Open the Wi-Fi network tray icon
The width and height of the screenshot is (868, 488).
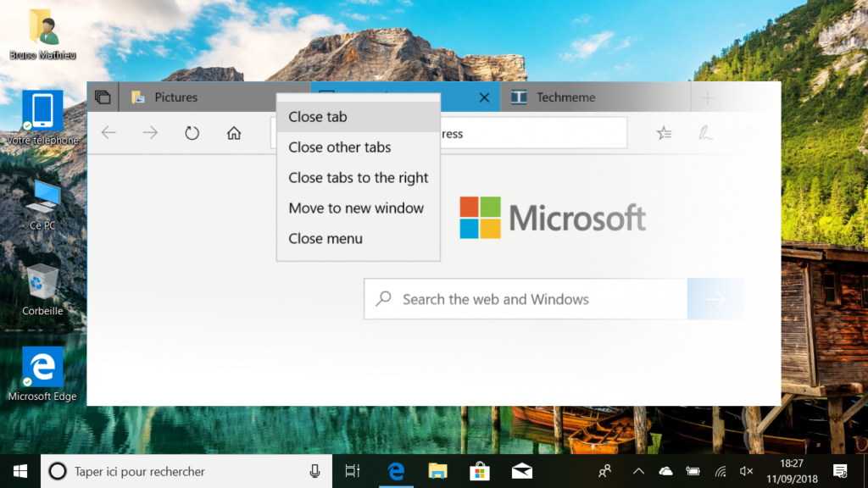click(720, 471)
